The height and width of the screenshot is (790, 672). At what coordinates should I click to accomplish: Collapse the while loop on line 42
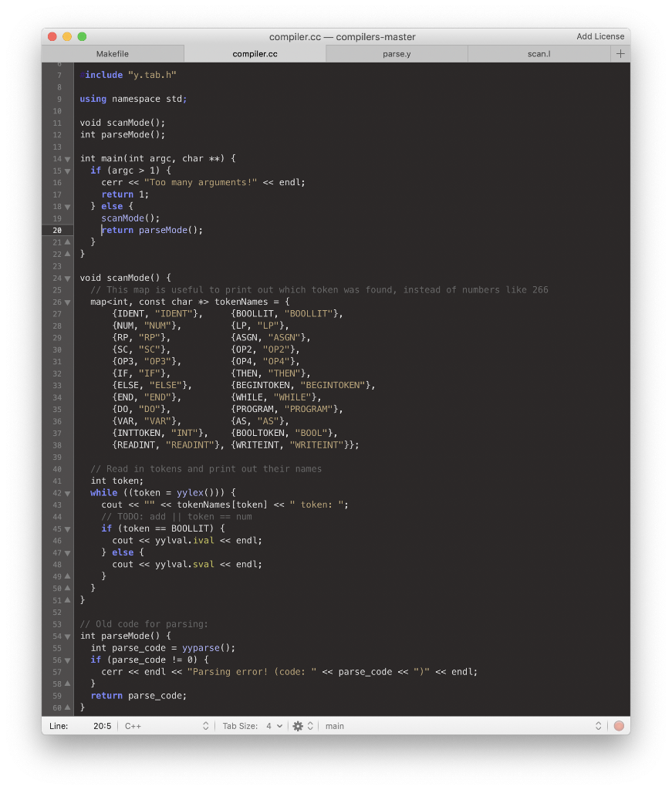coord(67,494)
